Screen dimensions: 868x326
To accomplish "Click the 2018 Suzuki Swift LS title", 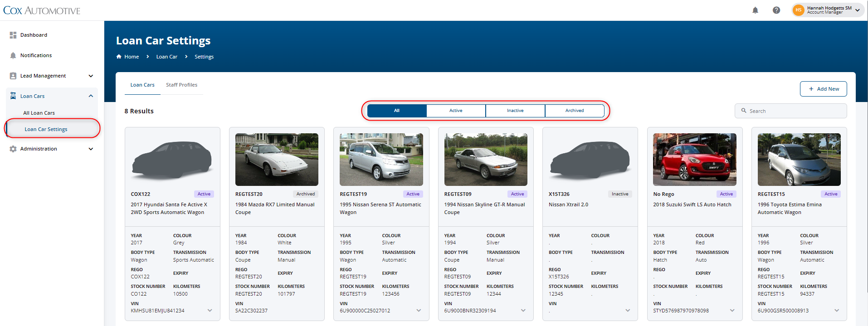I will [x=692, y=204].
